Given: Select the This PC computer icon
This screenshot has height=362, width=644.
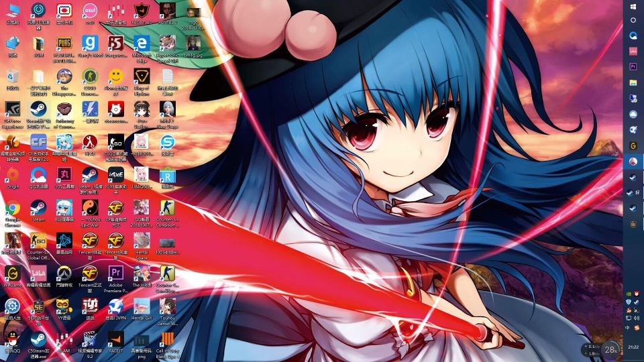Looking at the screenshot, I should [x=12, y=13].
